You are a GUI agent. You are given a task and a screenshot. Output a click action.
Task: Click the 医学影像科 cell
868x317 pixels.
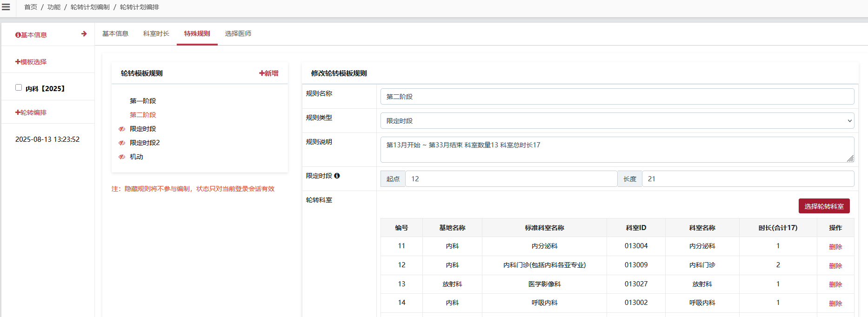(544, 284)
